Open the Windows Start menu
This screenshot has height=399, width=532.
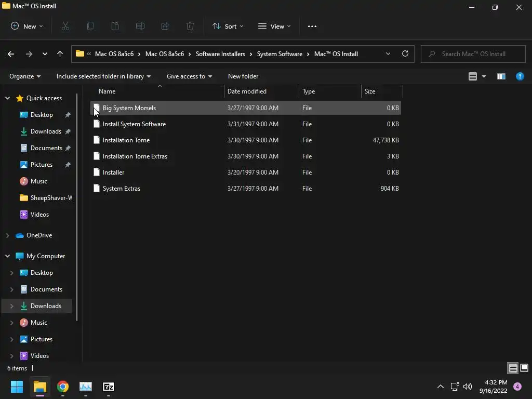pos(17,387)
